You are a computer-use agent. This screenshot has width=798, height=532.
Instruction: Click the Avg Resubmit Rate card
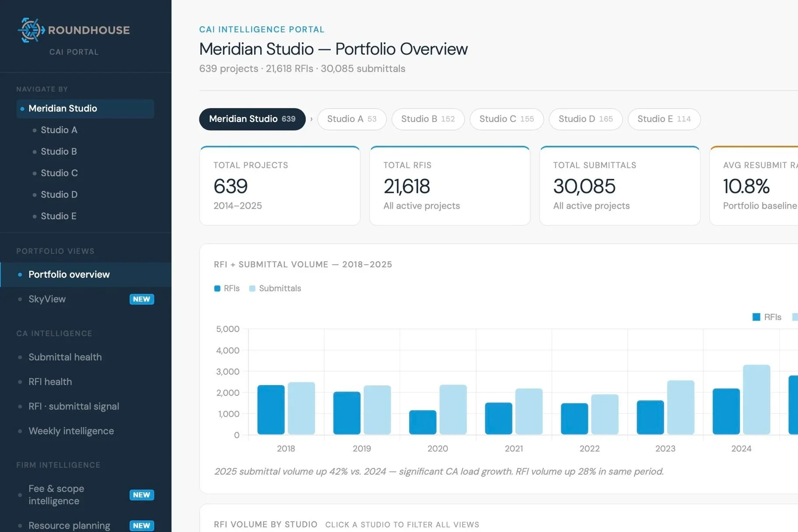(754, 186)
